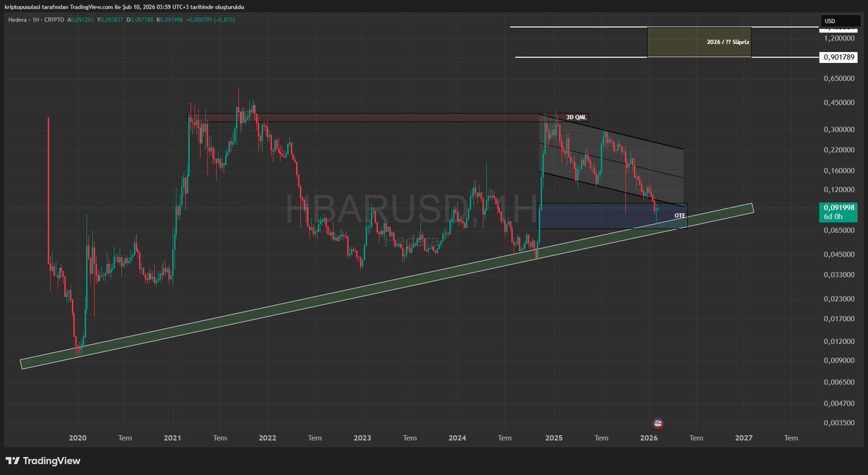Click the kriptopusulasi TradingView.com attribution text
868x475 pixels.
tap(124, 7)
